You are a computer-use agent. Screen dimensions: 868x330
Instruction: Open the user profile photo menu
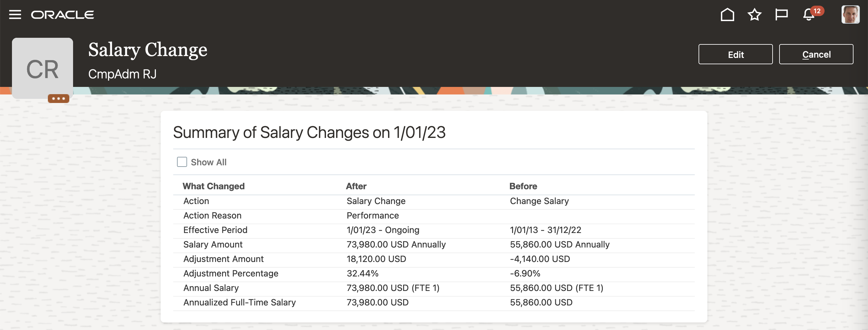pos(850,14)
